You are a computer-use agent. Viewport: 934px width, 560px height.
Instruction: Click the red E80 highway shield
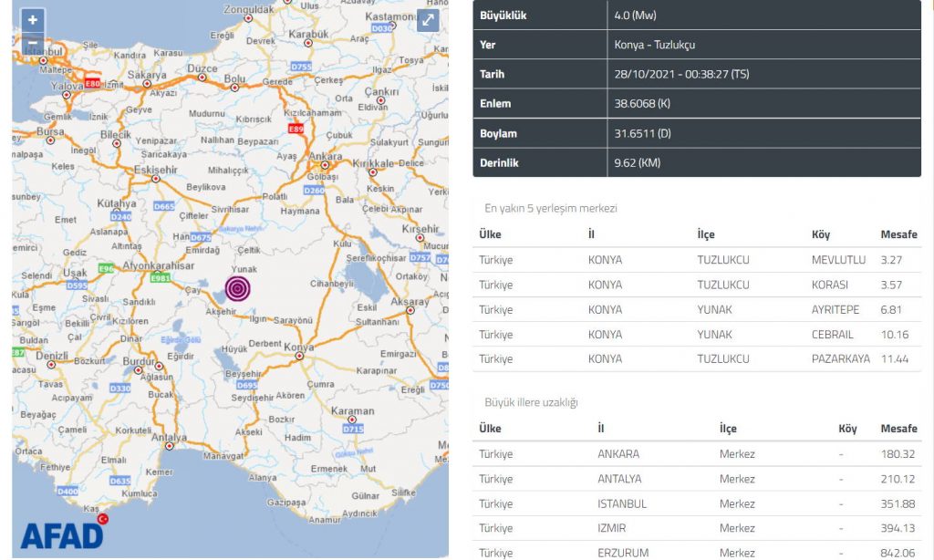coord(92,82)
